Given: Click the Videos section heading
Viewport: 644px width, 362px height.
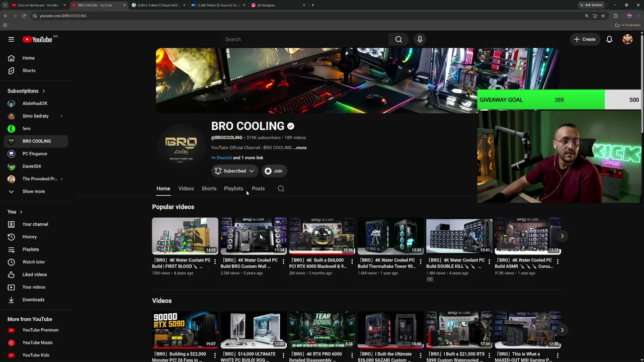Looking at the screenshot, I should [162, 301].
